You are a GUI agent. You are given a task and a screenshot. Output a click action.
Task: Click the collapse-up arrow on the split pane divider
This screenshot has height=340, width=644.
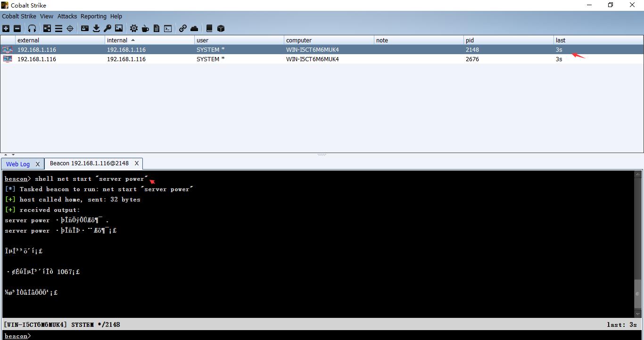6,154
